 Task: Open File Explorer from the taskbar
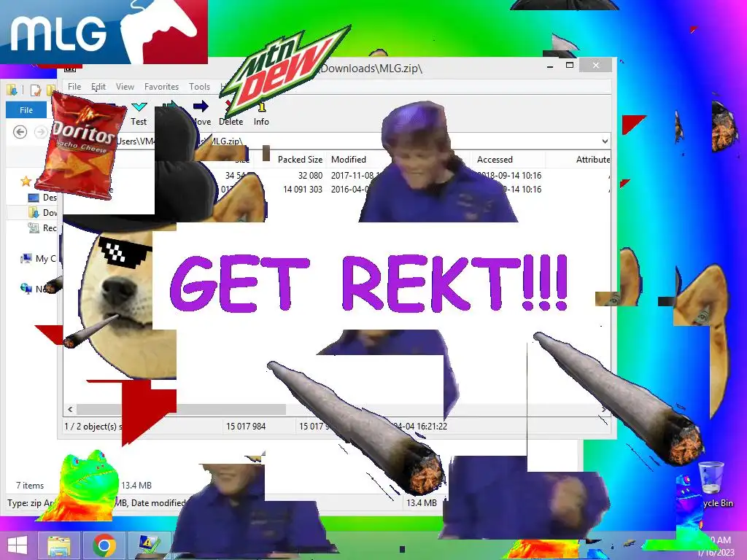tap(59, 545)
